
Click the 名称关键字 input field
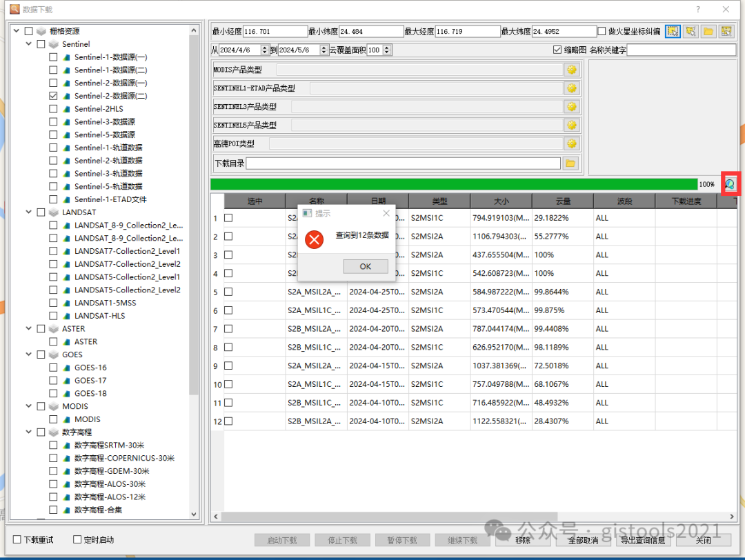point(682,50)
